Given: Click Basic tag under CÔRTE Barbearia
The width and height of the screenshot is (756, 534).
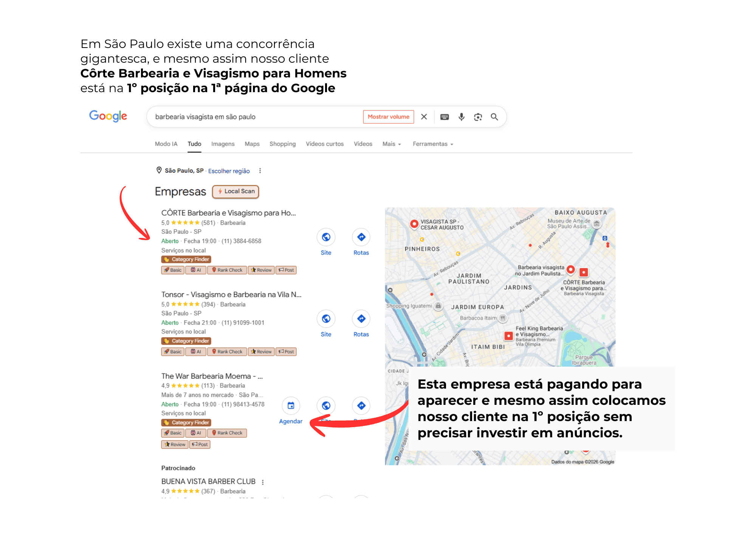Looking at the screenshot, I should tap(173, 270).
